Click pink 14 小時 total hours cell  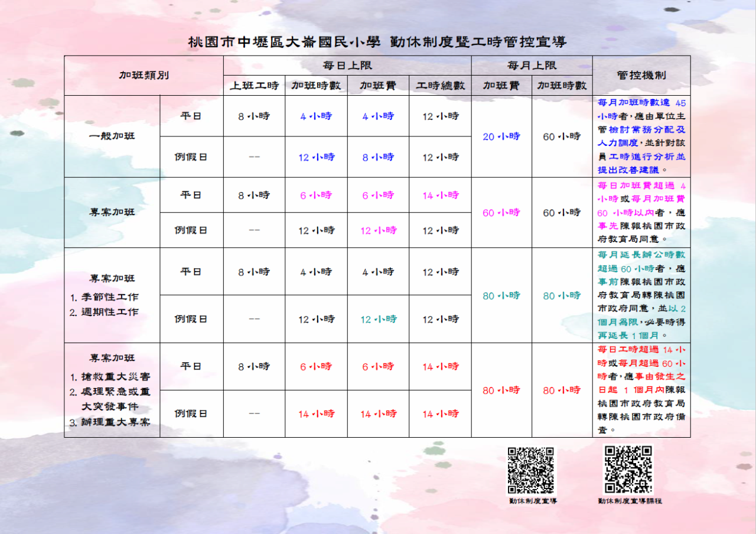(x=440, y=195)
